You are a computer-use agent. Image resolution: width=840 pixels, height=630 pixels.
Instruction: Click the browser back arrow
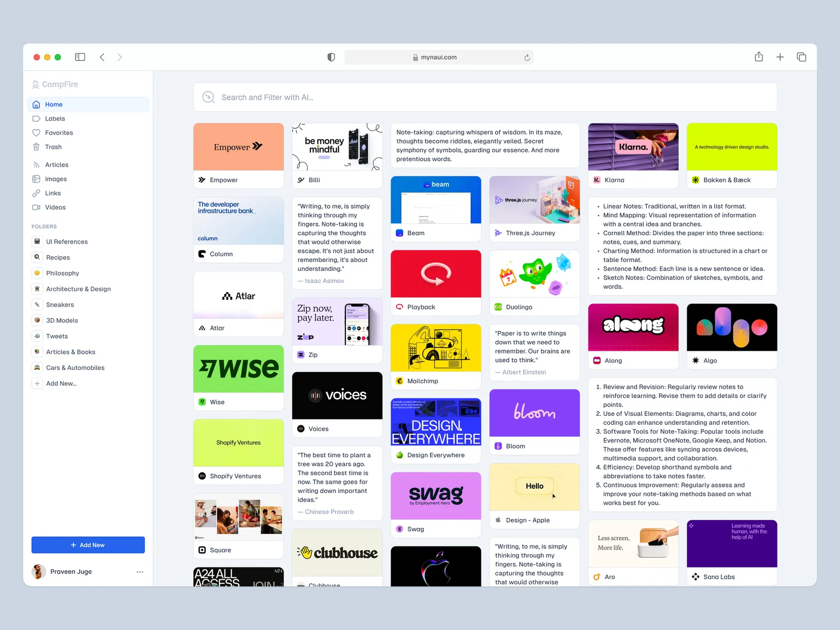(102, 57)
